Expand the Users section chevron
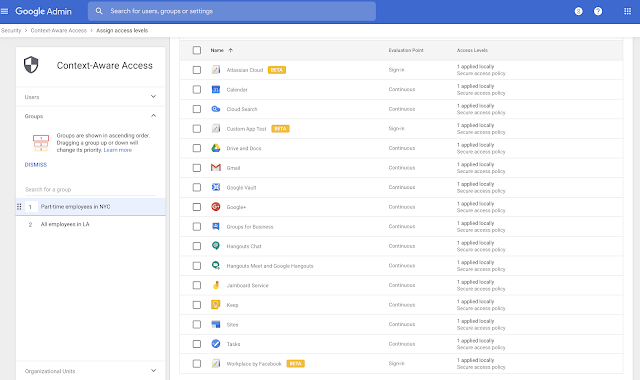 coord(153,97)
